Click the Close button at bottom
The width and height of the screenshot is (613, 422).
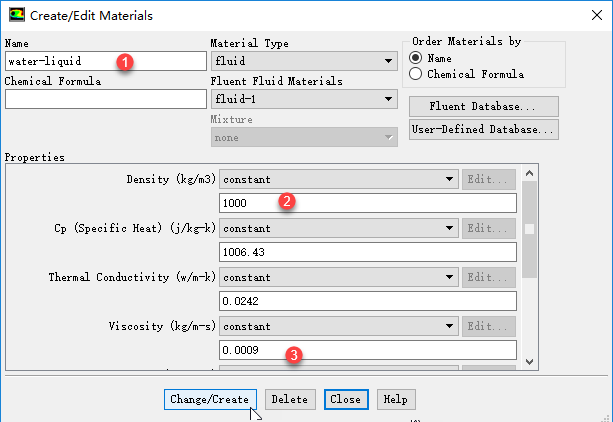(x=345, y=399)
